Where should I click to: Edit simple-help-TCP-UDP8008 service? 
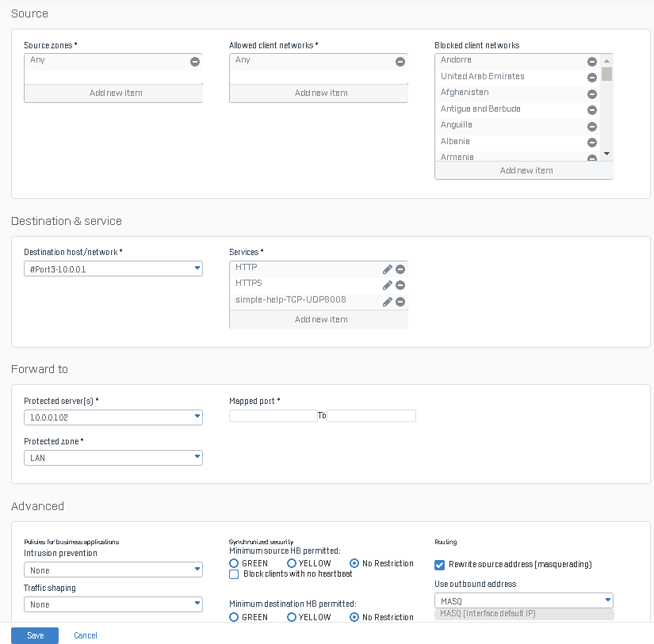pyautogui.click(x=388, y=302)
